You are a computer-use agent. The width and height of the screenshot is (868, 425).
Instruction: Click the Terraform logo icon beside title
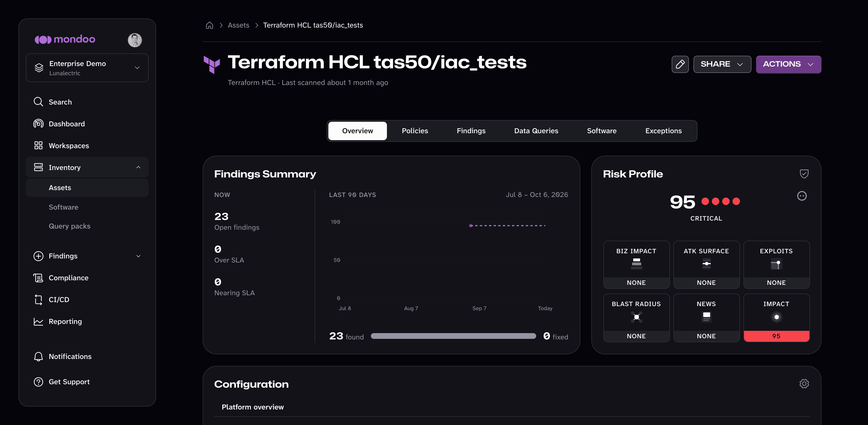click(212, 65)
